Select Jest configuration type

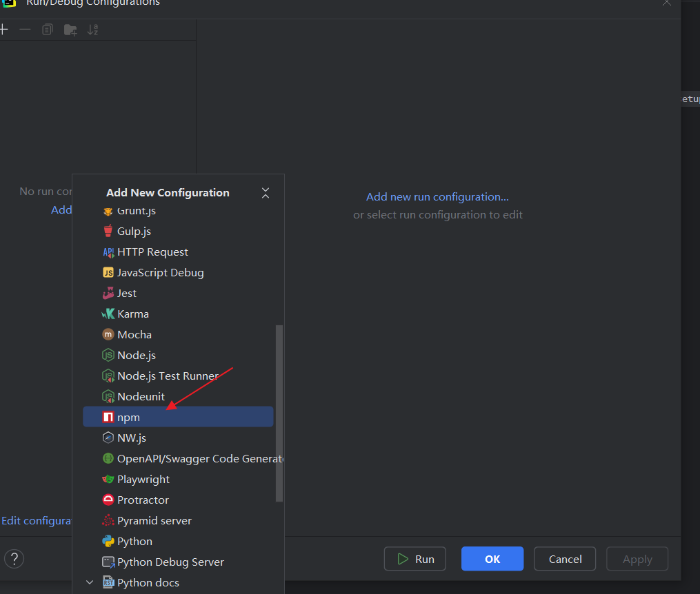(178, 293)
